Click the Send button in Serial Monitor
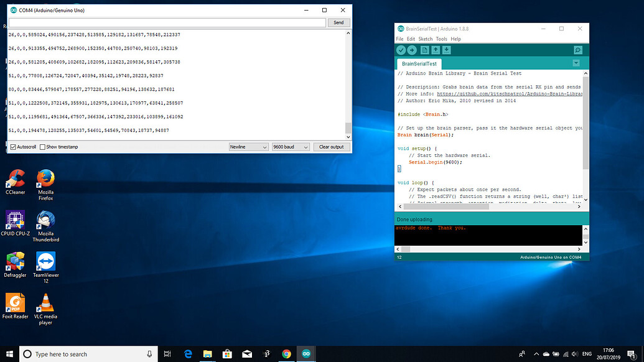 pos(338,22)
